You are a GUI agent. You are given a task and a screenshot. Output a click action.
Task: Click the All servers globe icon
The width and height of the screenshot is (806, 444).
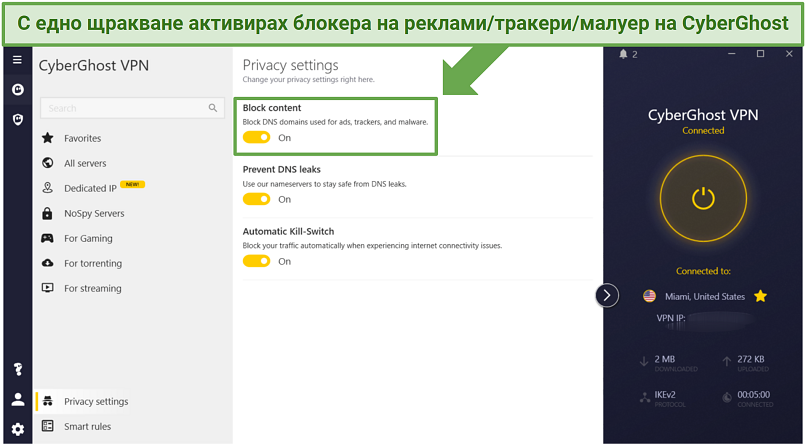tap(48, 163)
